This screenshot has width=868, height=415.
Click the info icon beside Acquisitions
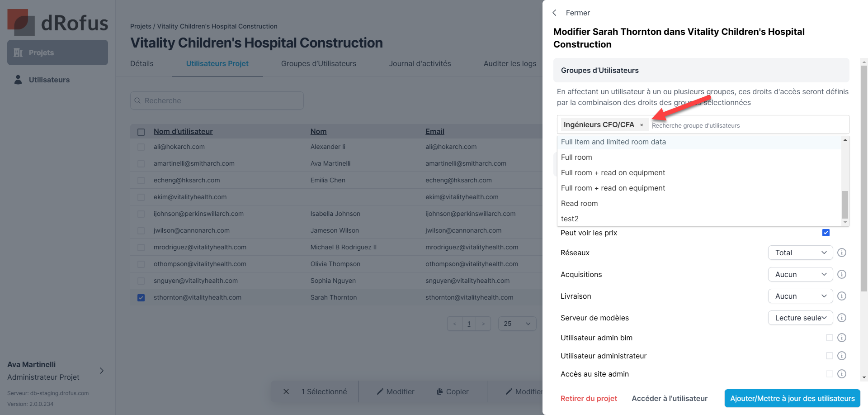842,274
